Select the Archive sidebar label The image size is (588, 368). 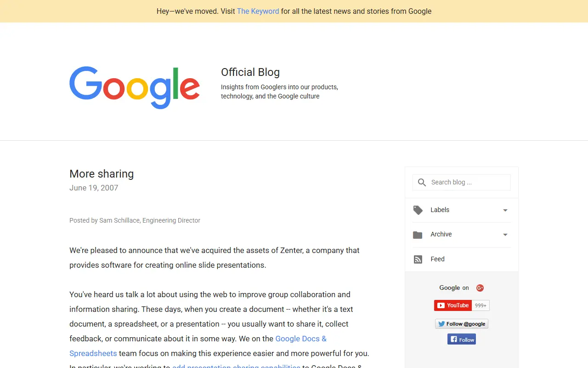click(x=441, y=234)
